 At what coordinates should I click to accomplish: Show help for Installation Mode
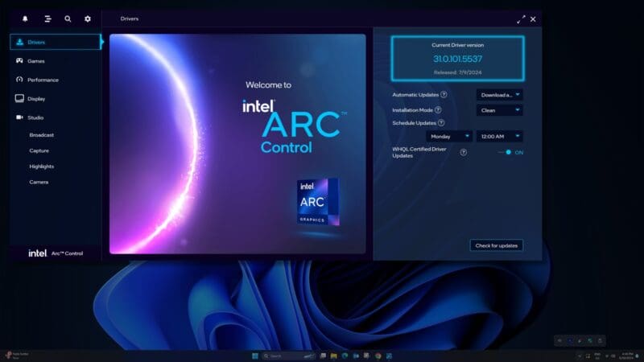click(438, 110)
